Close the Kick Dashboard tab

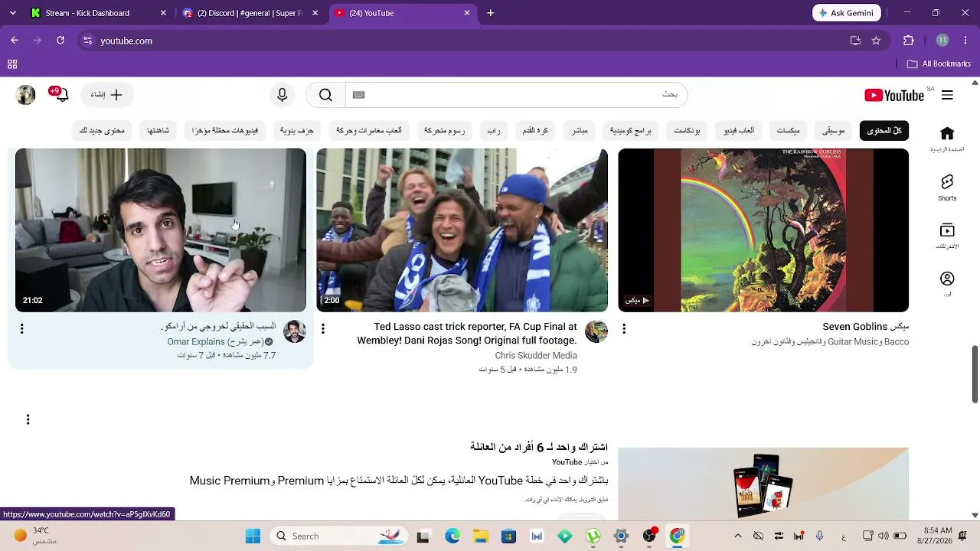coord(163,13)
